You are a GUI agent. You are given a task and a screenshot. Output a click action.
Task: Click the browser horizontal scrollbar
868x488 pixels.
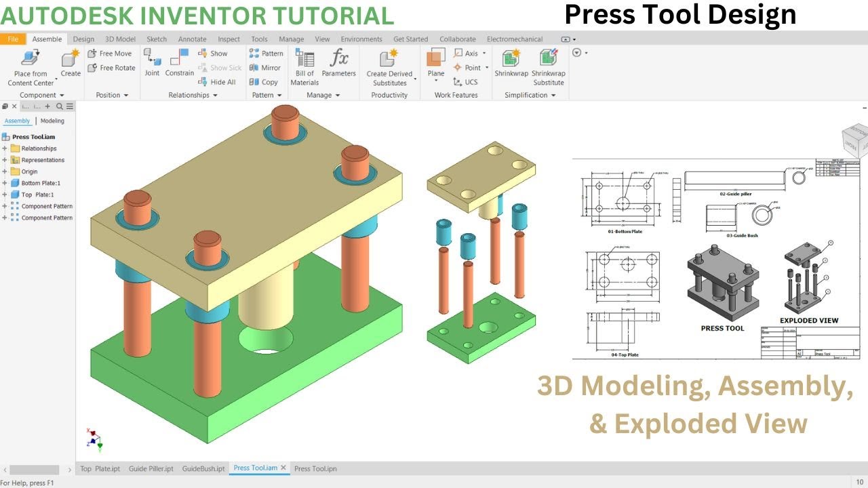[35, 469]
